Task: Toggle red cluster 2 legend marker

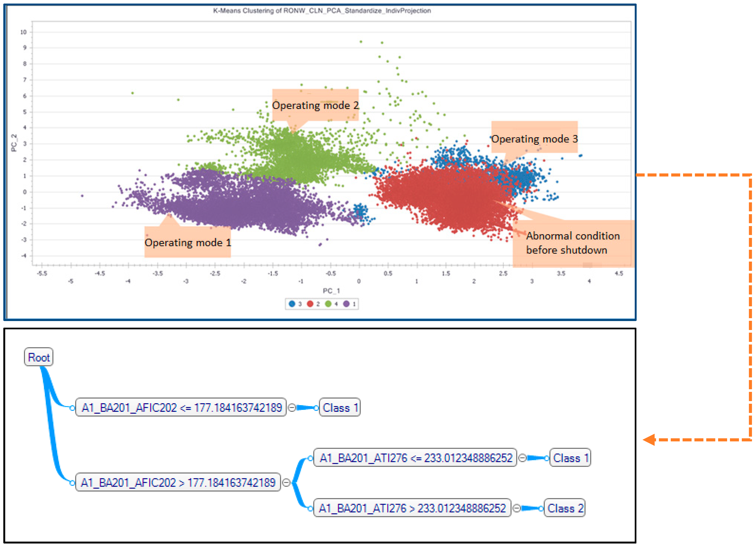Action: pos(310,304)
